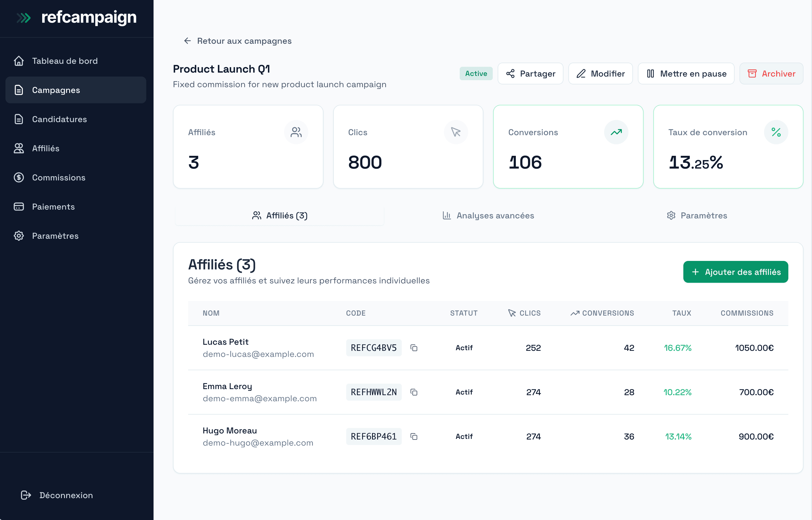Copy Lucas Petit's code REFCG4BV5
812x520 pixels.
click(x=414, y=348)
